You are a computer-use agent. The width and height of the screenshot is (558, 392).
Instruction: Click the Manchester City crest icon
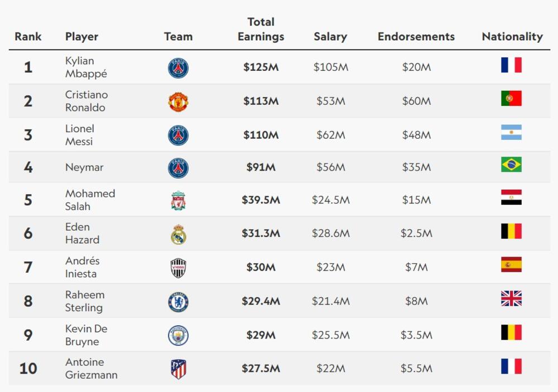178,335
